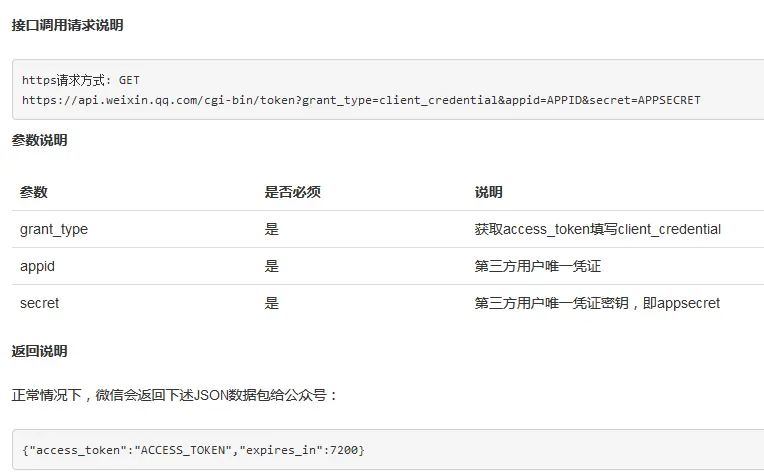This screenshot has width=764, height=473.
Task: Click description ending with 即appsecret
Action: coord(597,303)
